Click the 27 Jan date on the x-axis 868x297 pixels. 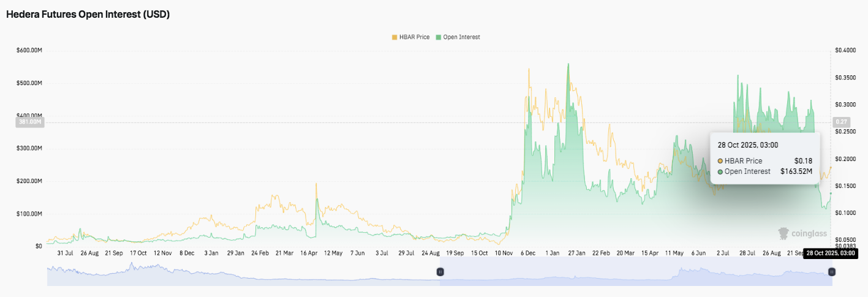576,253
